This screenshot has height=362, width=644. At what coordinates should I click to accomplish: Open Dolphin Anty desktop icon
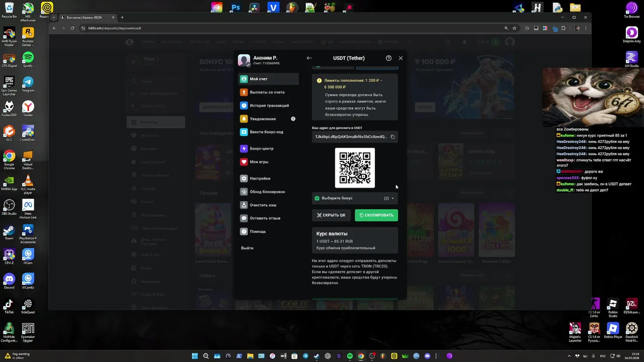click(631, 35)
